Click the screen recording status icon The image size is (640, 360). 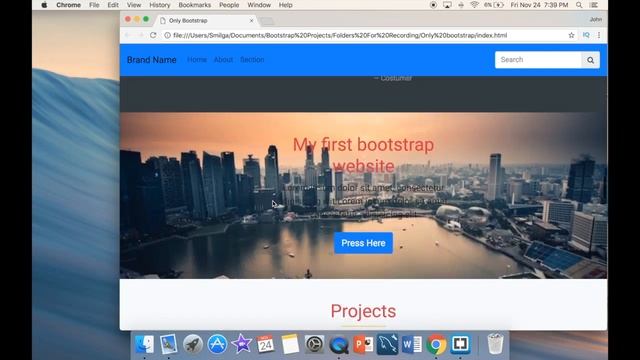click(x=433, y=5)
